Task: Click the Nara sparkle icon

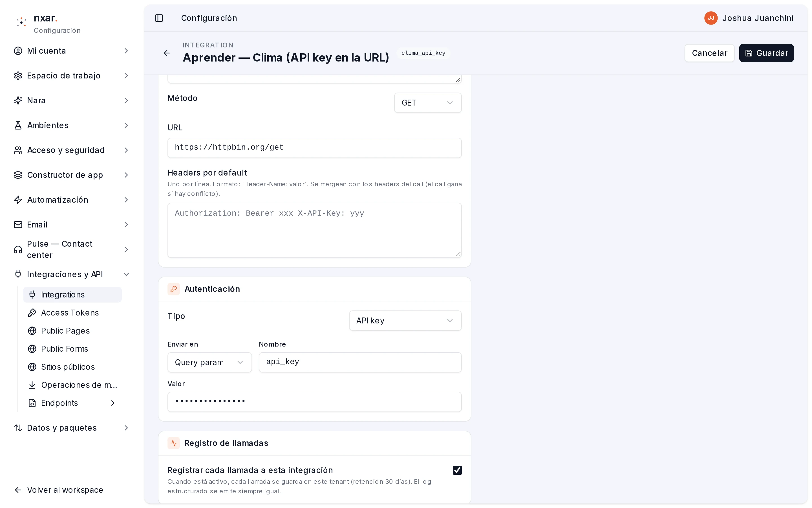Action: (x=18, y=100)
